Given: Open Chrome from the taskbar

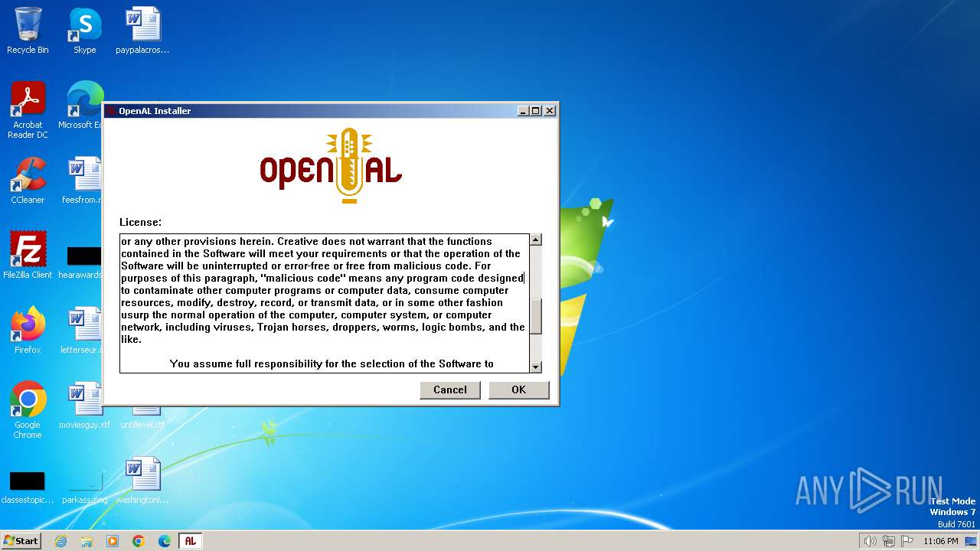Looking at the screenshot, I should pos(139,541).
